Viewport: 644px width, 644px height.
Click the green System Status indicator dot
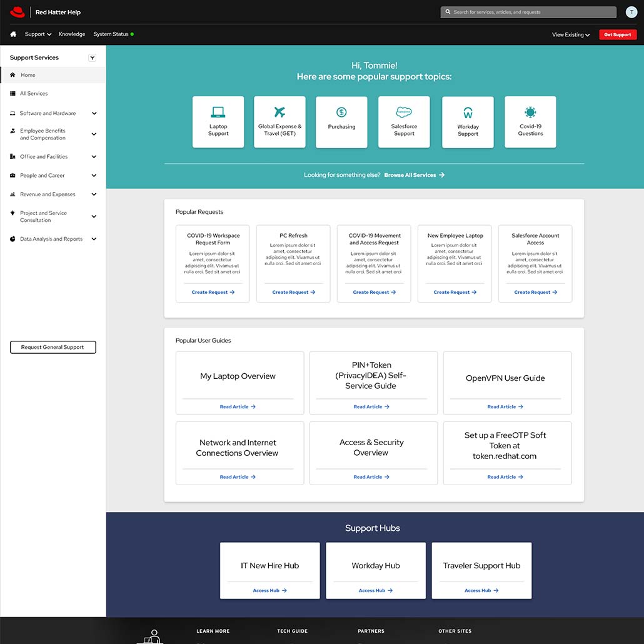pyautogui.click(x=132, y=34)
